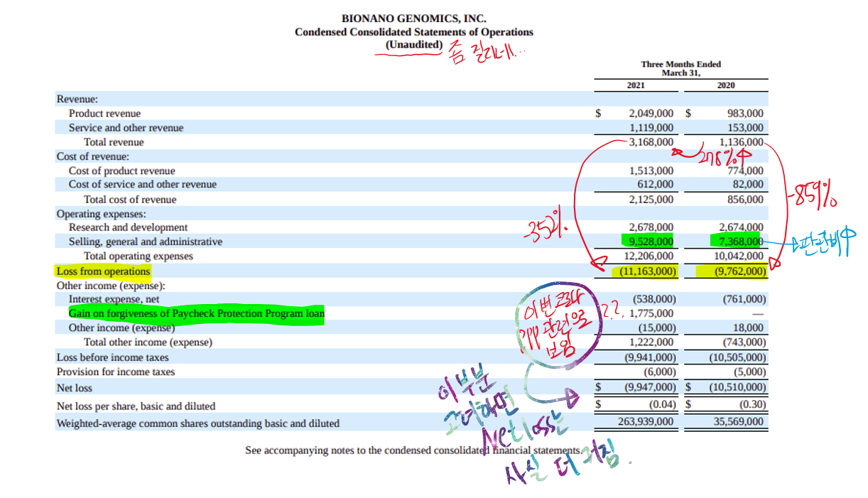This screenshot has width=868, height=498.
Task: Click 'Cost of service and other revenue' label
Action: pos(143,185)
